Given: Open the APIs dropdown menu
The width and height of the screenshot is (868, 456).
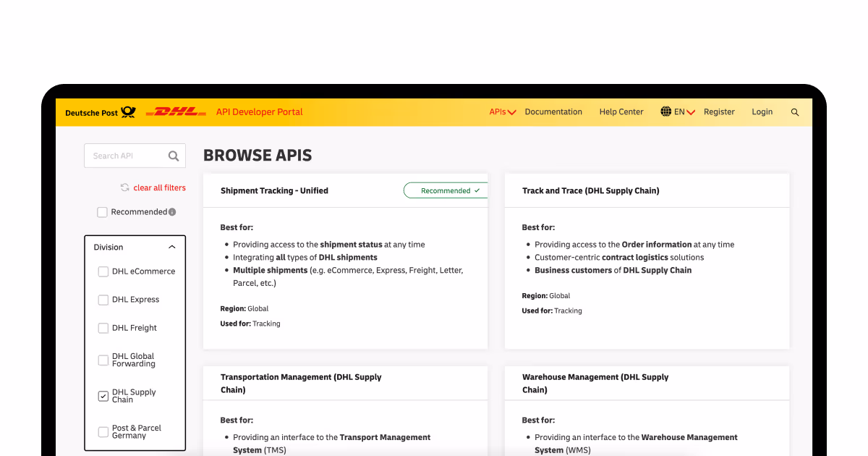Looking at the screenshot, I should pos(502,112).
